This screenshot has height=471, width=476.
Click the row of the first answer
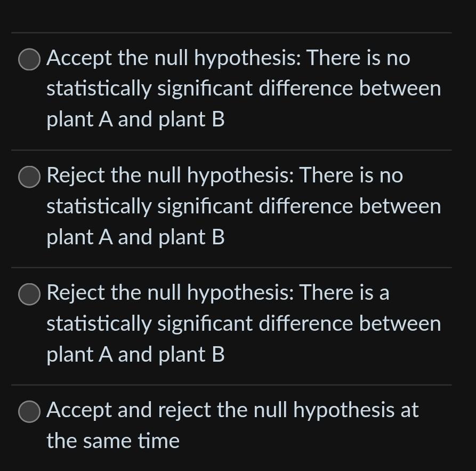[x=238, y=88]
